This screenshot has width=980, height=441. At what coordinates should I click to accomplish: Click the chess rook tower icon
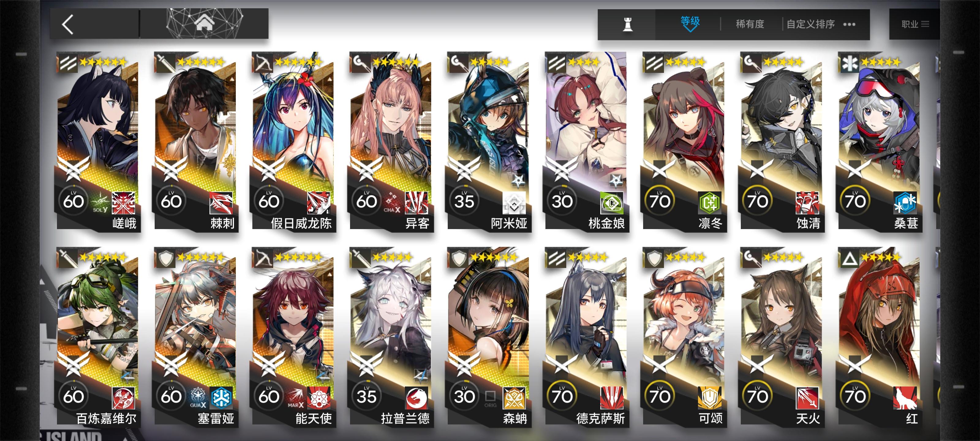point(627,24)
